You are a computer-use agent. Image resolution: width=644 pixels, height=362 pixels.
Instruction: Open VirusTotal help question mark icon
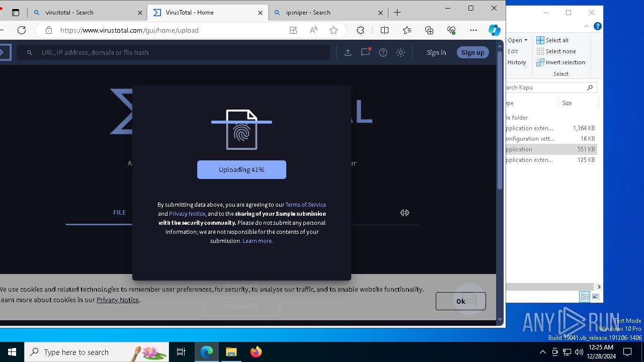pos(383,52)
